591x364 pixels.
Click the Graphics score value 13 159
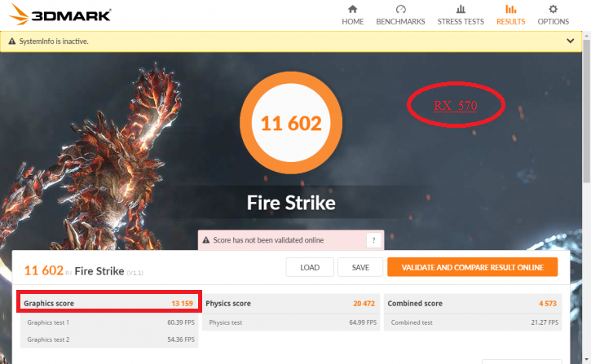pyautogui.click(x=182, y=304)
